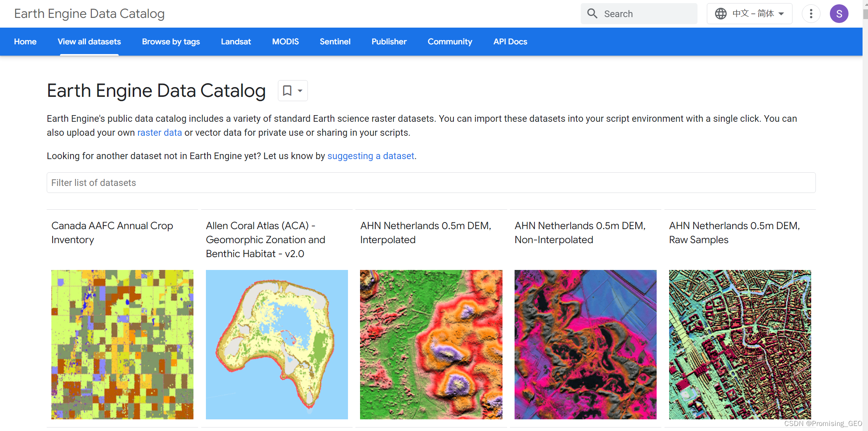Screen dimensions: 868x431
Task: Follow the raster data link
Action: [160, 133]
